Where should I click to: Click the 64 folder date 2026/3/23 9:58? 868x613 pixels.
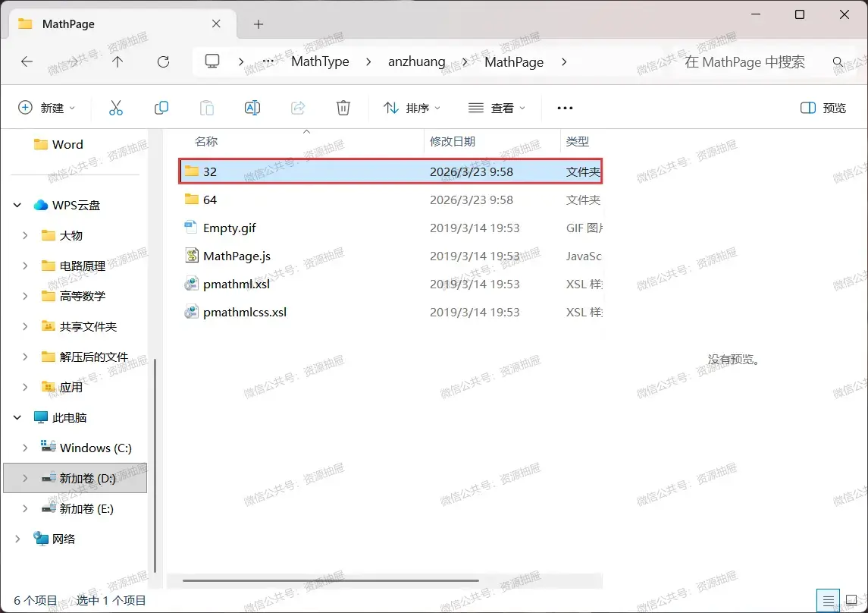pos(471,200)
